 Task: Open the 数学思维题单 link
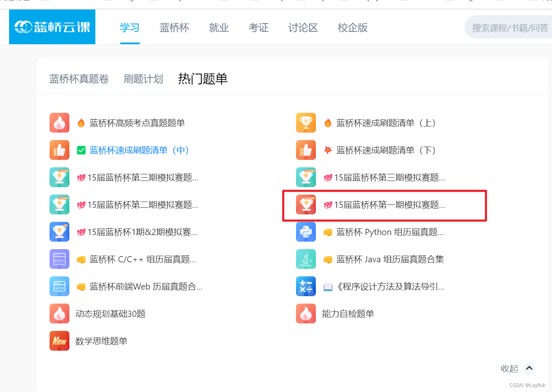pyautogui.click(x=101, y=341)
